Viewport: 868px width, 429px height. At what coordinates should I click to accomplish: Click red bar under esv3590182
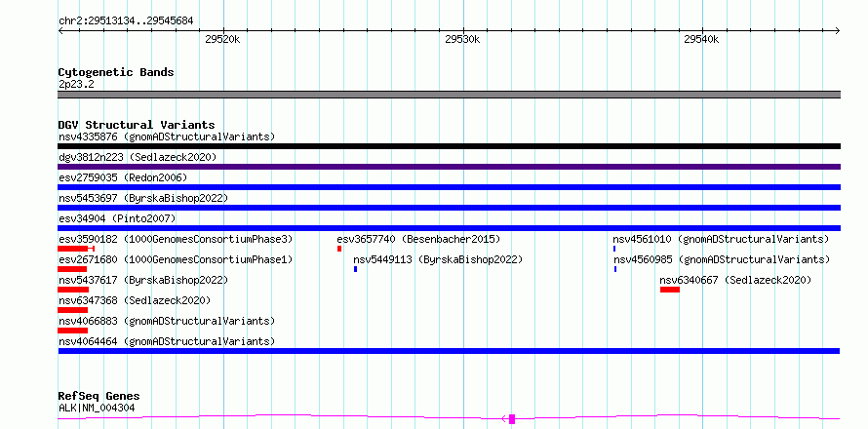tap(76, 249)
